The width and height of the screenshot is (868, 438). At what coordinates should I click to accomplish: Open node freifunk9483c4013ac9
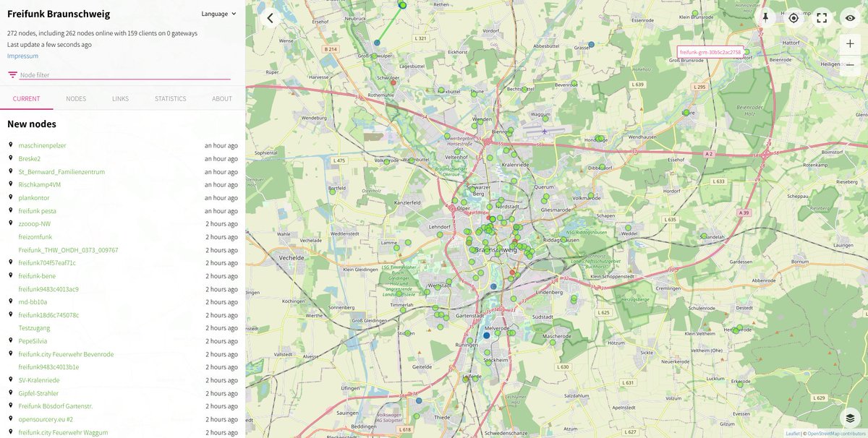(48, 288)
